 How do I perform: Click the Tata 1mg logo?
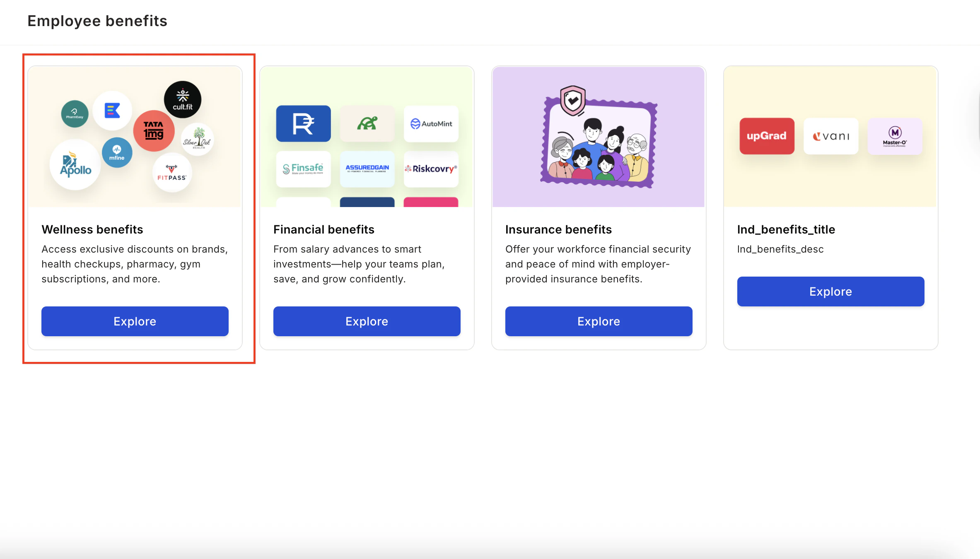[154, 131]
